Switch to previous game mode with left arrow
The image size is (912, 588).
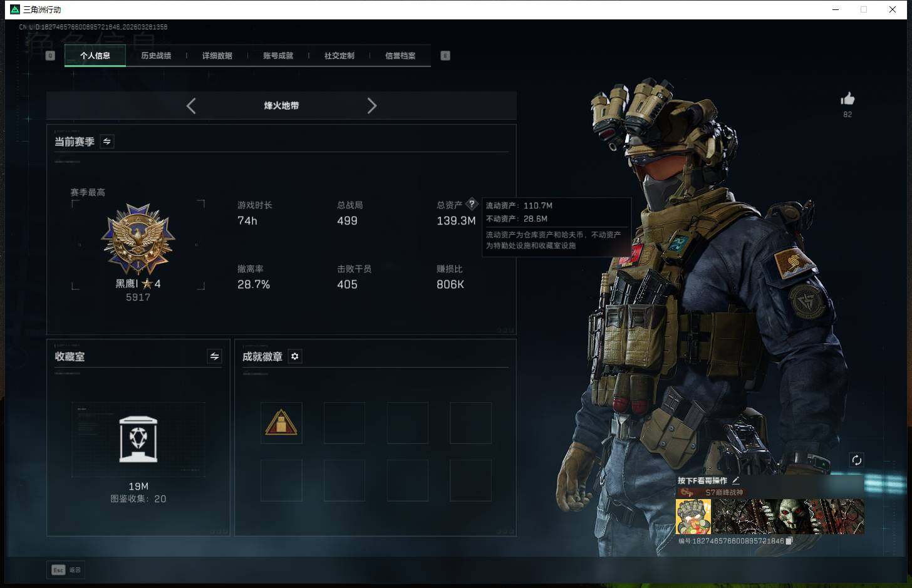[x=191, y=106]
